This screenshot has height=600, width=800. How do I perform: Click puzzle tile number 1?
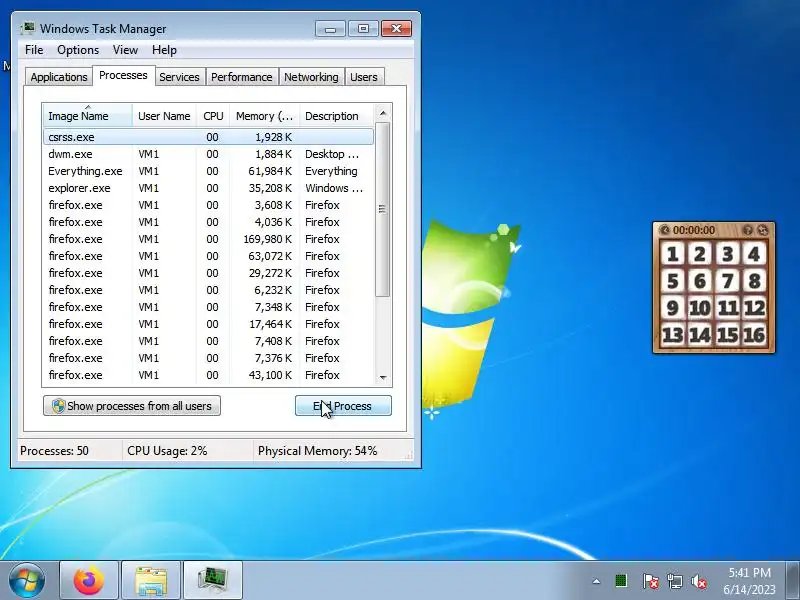[x=672, y=254]
